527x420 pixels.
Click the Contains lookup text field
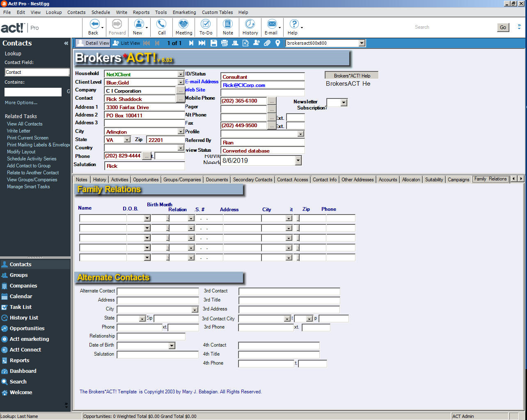point(33,92)
